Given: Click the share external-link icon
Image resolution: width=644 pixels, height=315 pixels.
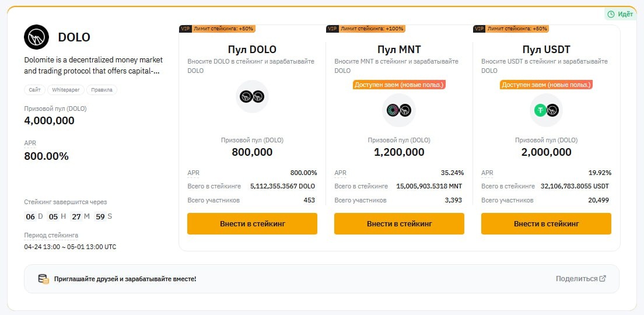Looking at the screenshot, I should 603,279.
